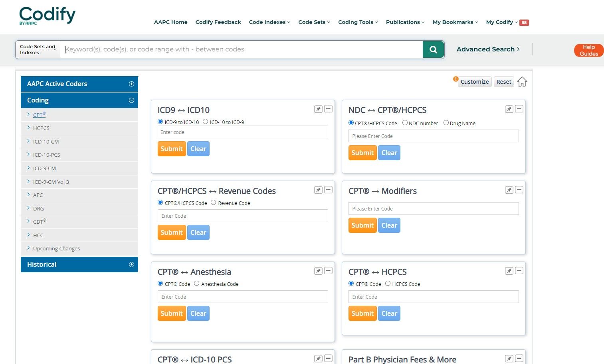
Task: Select Anesthesia Code radio option
Action: pyautogui.click(x=196, y=283)
